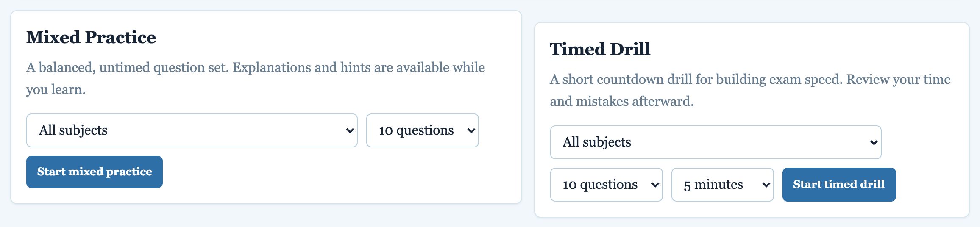Click the chevron arrow on Mixed Practice questions dropdown
This screenshot has width=980, height=227.
[471, 130]
